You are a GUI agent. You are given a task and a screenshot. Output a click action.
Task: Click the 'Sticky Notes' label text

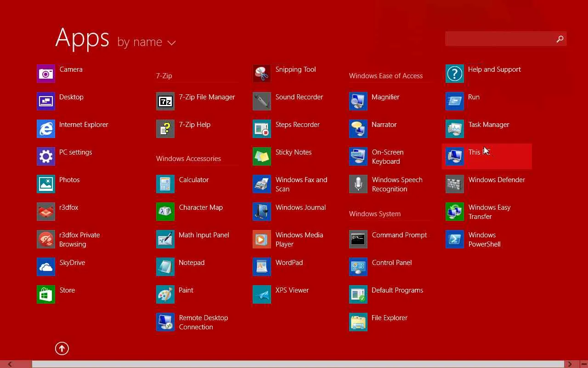(x=294, y=152)
